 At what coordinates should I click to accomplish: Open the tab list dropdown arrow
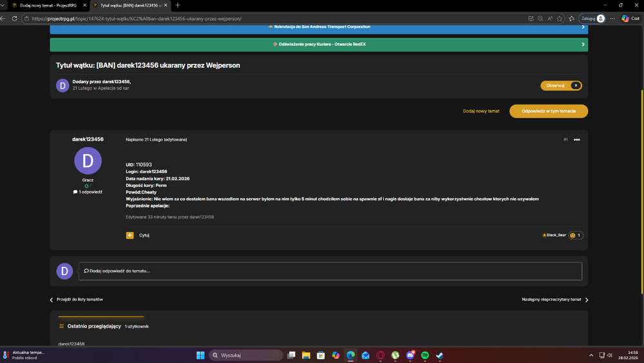pos(3,5)
